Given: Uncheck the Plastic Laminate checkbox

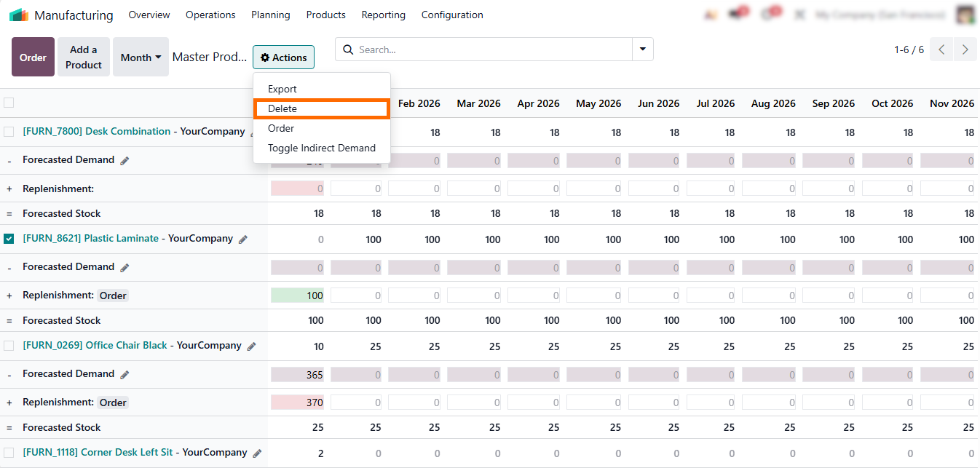Looking at the screenshot, I should point(9,239).
